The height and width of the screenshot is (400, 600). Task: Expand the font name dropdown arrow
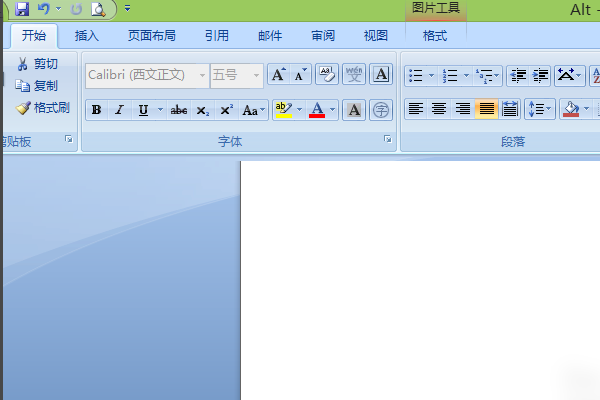pos(202,75)
